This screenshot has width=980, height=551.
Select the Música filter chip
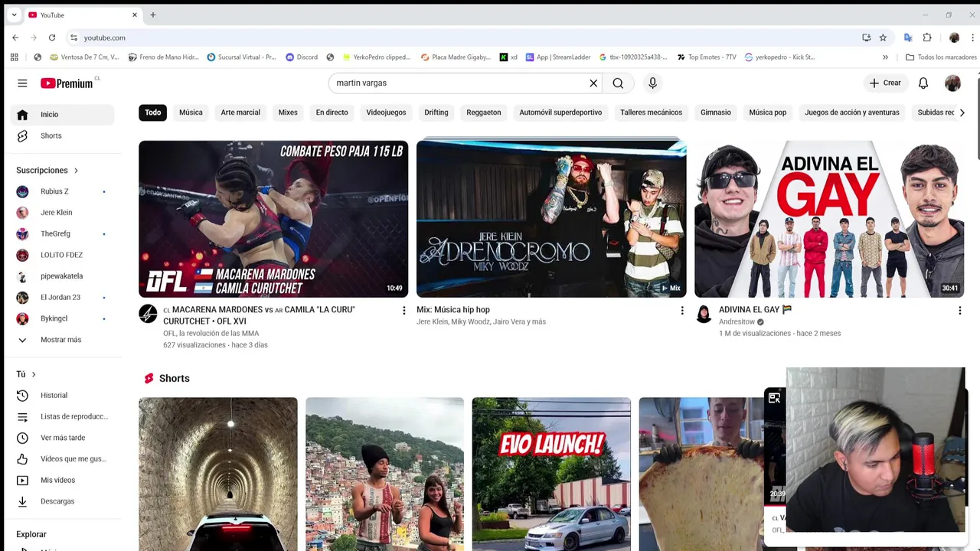(191, 112)
